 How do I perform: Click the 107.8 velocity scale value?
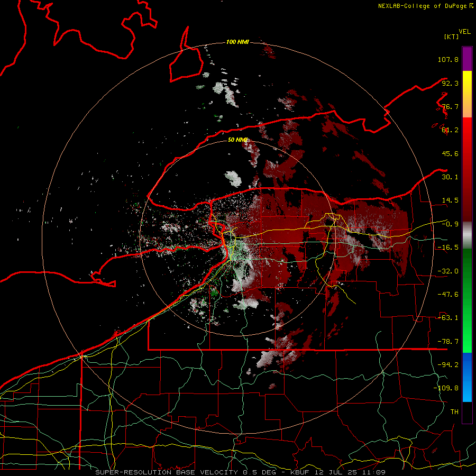click(x=448, y=59)
